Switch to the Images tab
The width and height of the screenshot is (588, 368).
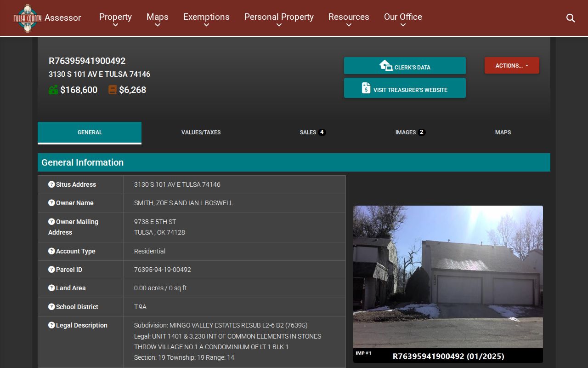click(410, 132)
